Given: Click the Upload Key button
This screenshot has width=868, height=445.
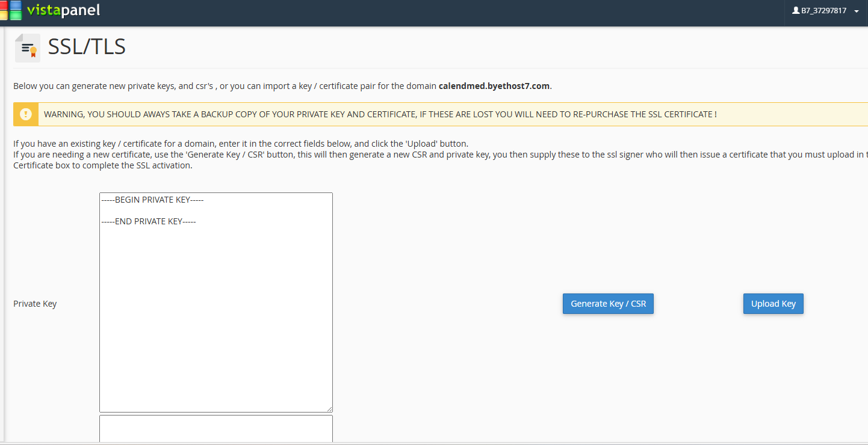Looking at the screenshot, I should point(773,304).
